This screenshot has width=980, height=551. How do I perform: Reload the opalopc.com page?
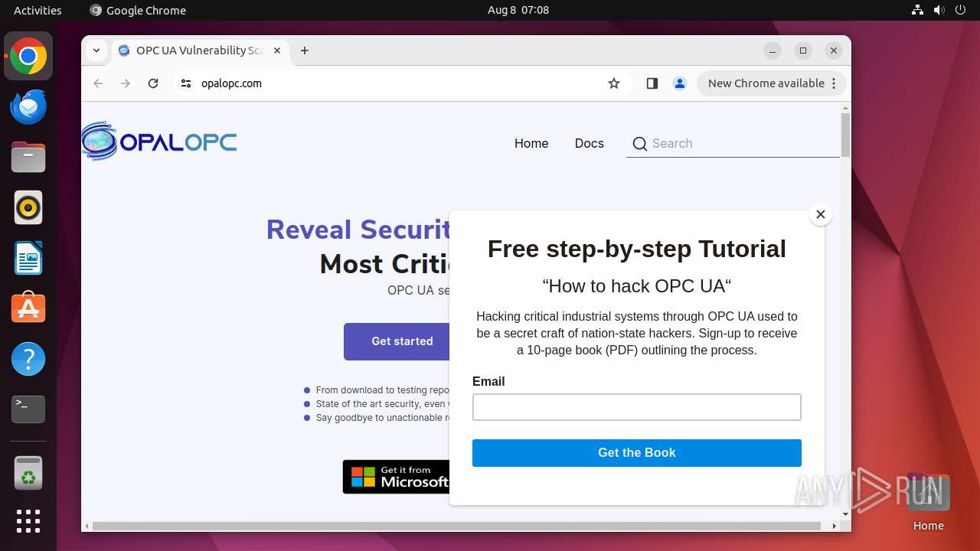click(153, 83)
